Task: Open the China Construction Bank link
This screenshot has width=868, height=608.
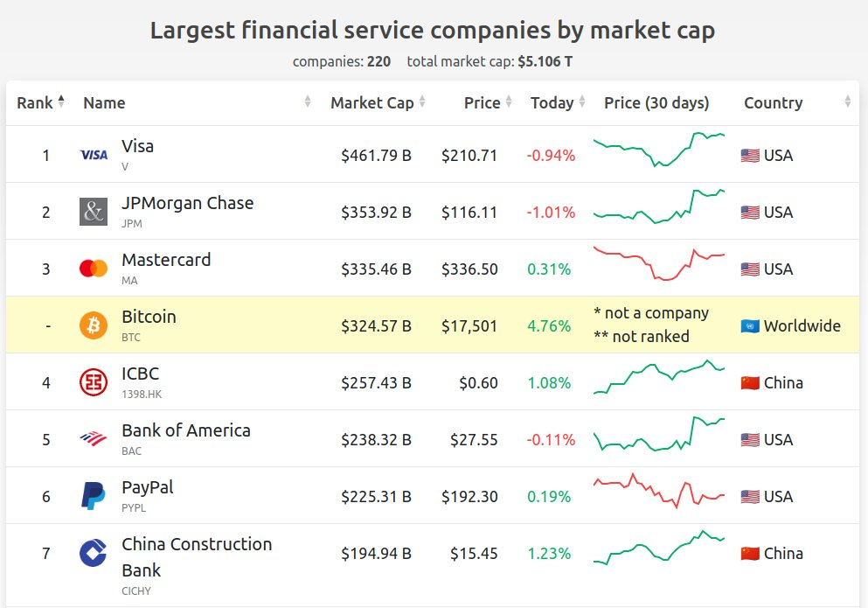Action: (x=197, y=557)
